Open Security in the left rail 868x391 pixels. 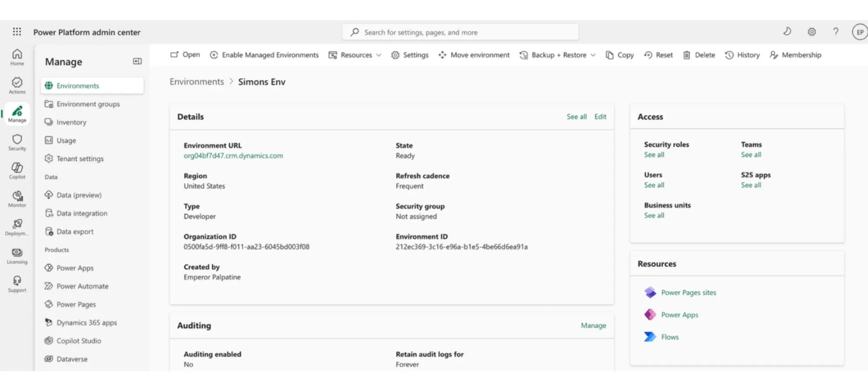[17, 142]
